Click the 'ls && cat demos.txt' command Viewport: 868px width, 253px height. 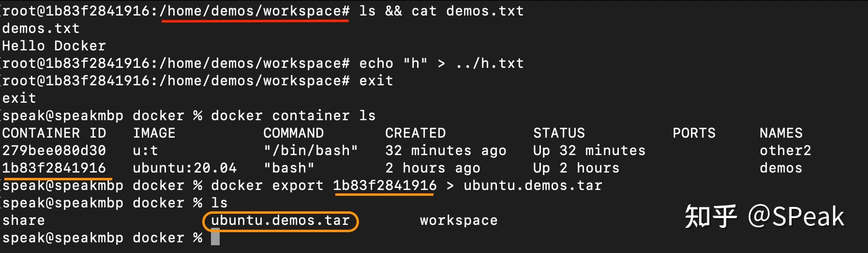[x=441, y=11]
